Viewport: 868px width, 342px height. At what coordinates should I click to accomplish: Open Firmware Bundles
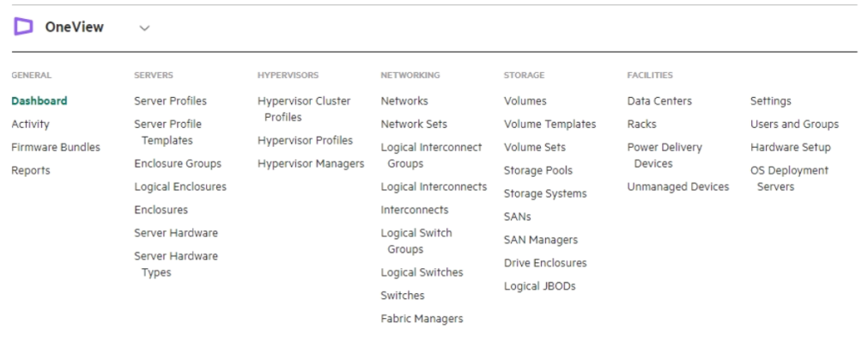(x=56, y=148)
